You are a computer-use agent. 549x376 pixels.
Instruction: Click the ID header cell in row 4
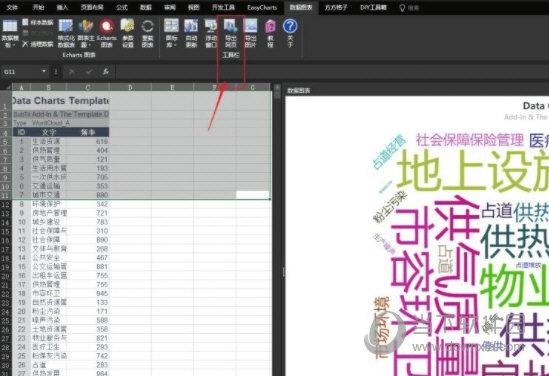21,132
